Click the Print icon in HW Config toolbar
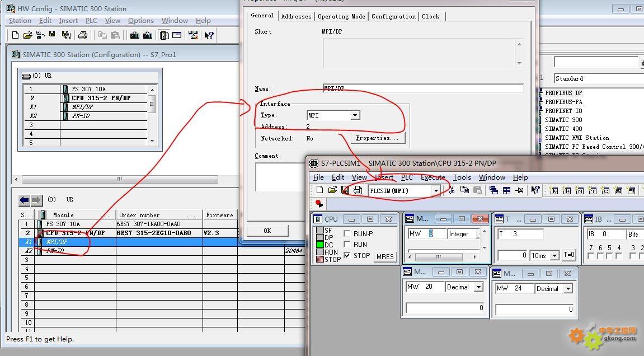The height and width of the screenshot is (356, 644). pyautogui.click(x=83, y=35)
